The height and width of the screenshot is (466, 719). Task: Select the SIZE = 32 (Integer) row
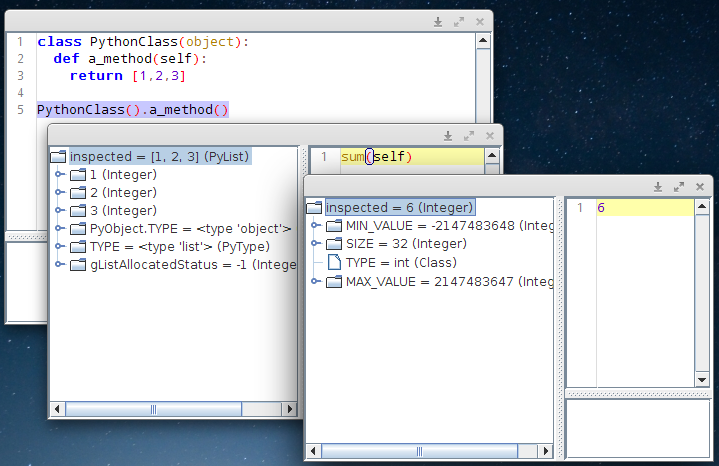tap(406, 244)
